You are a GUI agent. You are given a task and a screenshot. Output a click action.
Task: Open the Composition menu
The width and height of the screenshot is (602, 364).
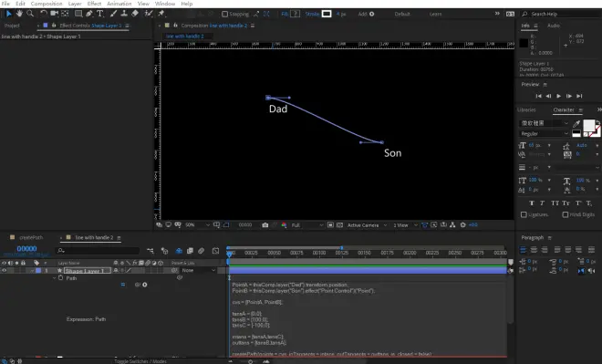47,4
